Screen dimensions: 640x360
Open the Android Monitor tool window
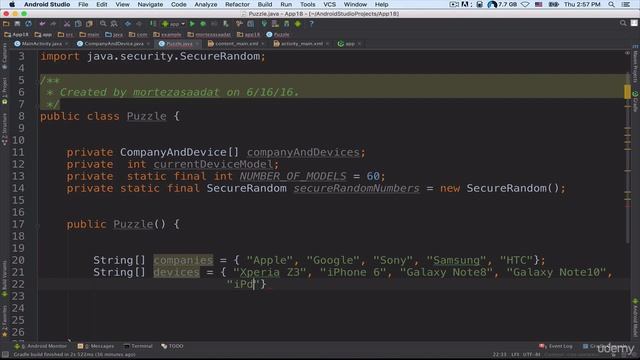coord(41,346)
